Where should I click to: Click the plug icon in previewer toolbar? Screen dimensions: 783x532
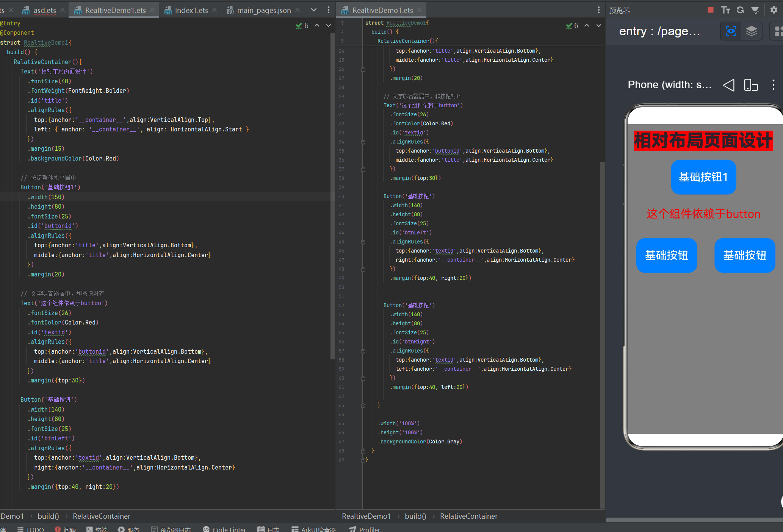click(755, 10)
